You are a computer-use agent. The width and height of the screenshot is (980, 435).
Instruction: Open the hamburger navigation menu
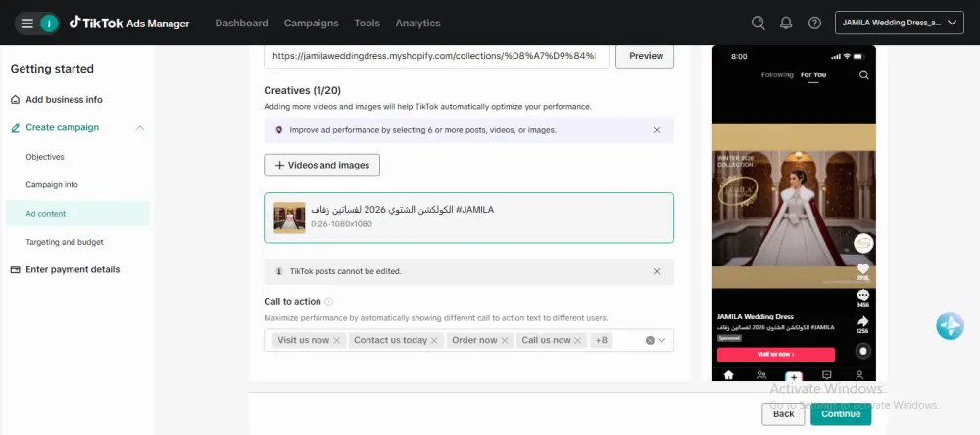tap(27, 24)
